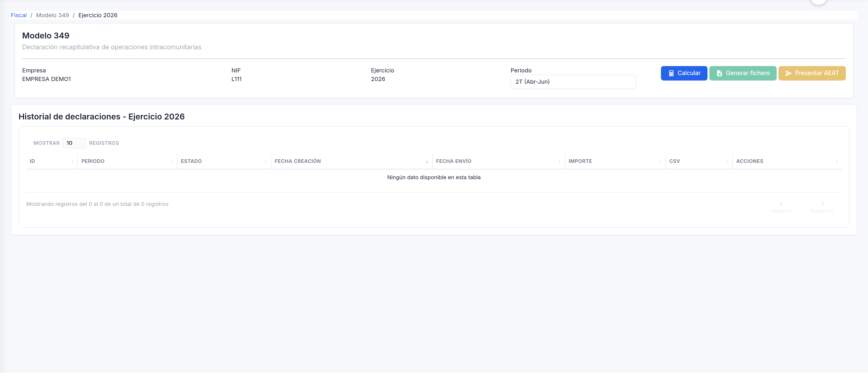Click the Presentar AEAT button
The height and width of the screenshot is (376, 868).
point(812,73)
